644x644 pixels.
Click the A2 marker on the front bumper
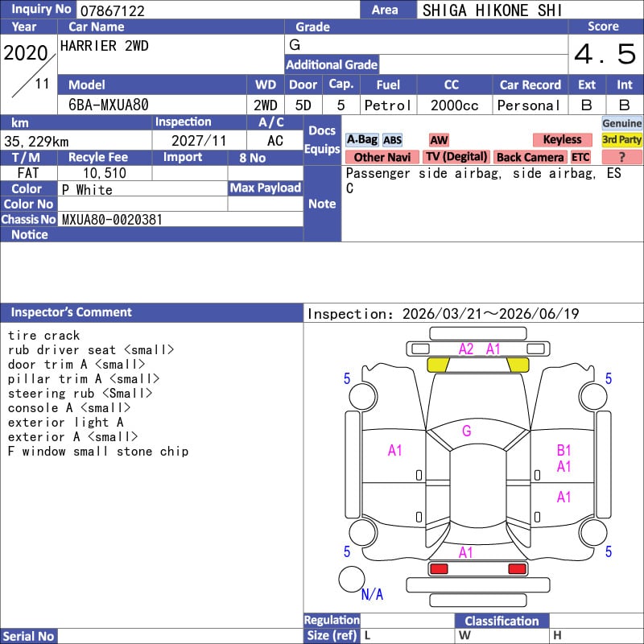tap(466, 349)
